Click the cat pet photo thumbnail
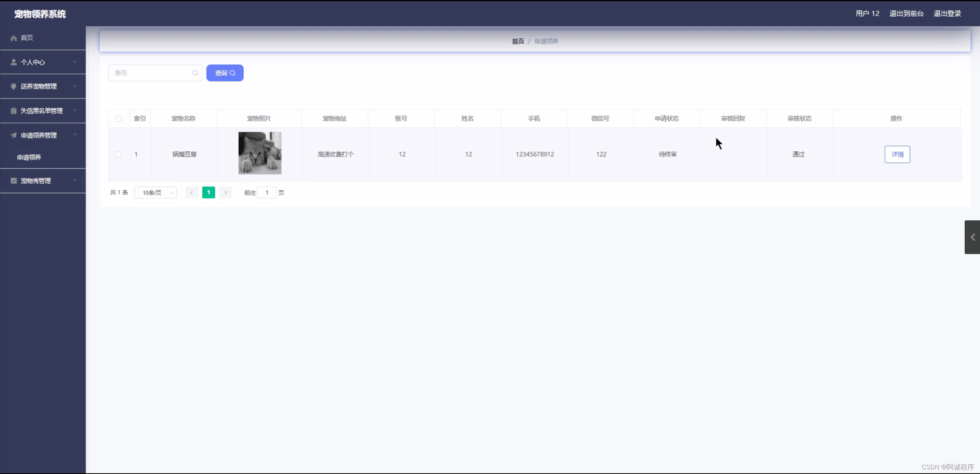This screenshot has width=980, height=474. pos(260,153)
